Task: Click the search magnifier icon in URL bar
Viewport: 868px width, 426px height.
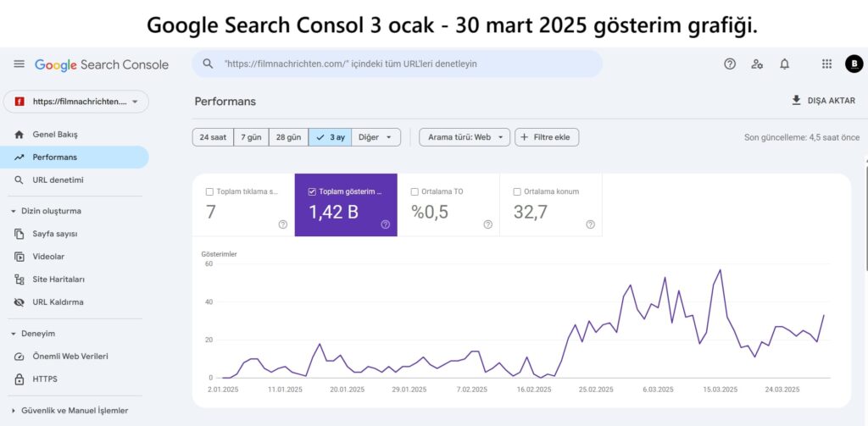Action: [x=209, y=64]
